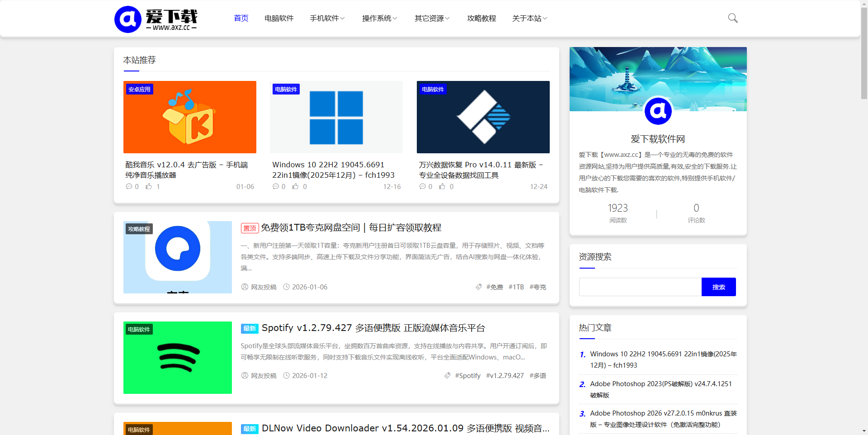Expand the 关于本站 dropdown menu

pos(530,18)
